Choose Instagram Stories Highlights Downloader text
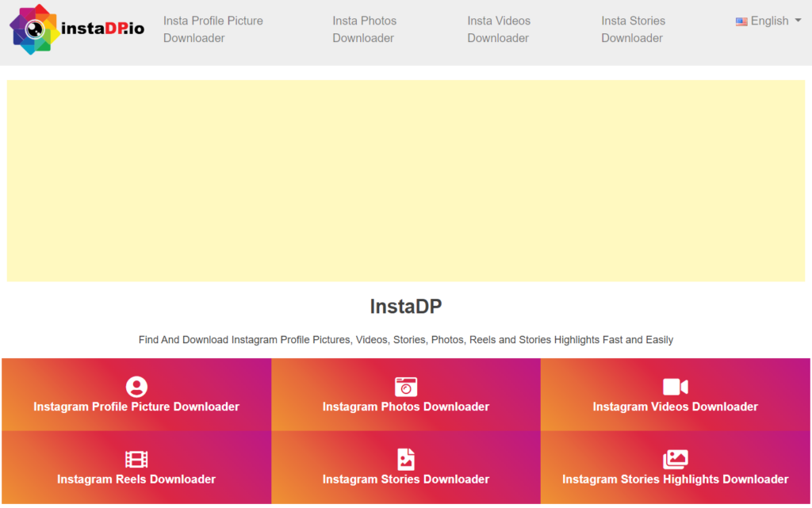Viewport: 812px width, 508px height. pyautogui.click(x=675, y=479)
